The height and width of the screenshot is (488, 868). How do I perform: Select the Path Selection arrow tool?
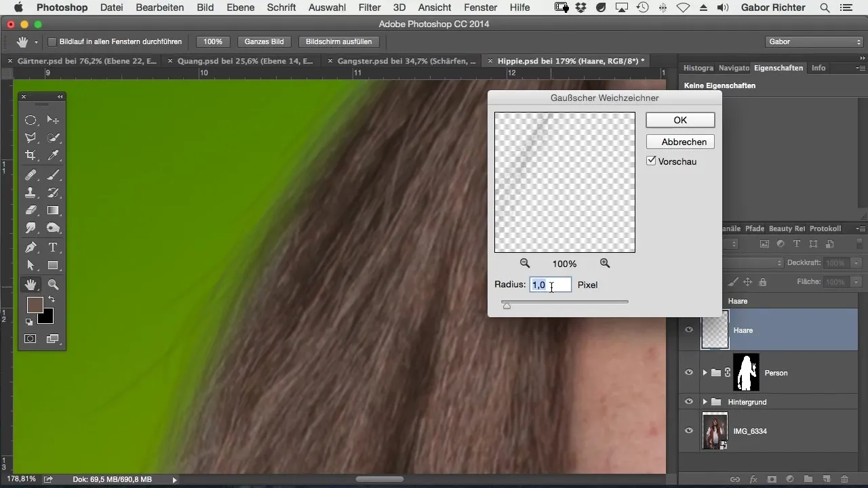31,265
